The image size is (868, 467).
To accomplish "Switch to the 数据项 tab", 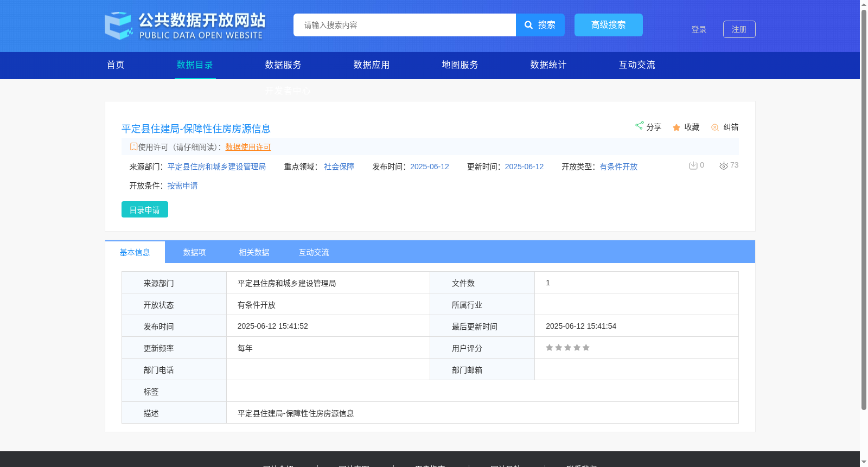I will point(195,252).
